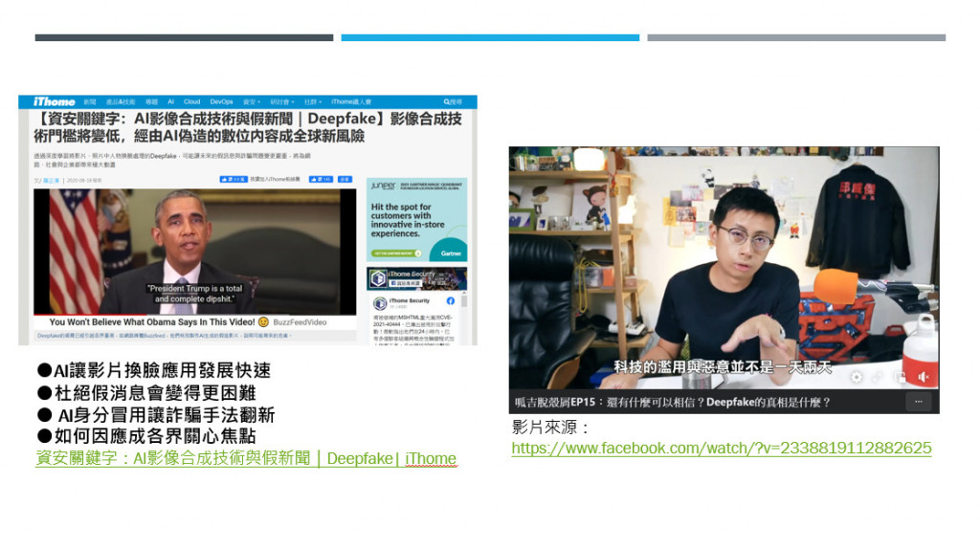The width and height of the screenshot is (980, 549).
Task: Click the Deepfake description line below the Obama video
Action: tap(164, 336)
